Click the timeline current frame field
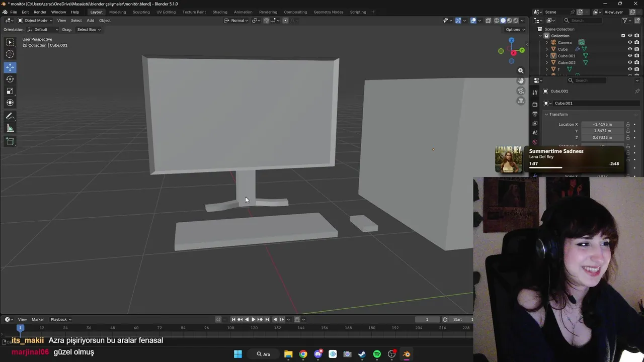This screenshot has width=644, height=362. pos(427,319)
